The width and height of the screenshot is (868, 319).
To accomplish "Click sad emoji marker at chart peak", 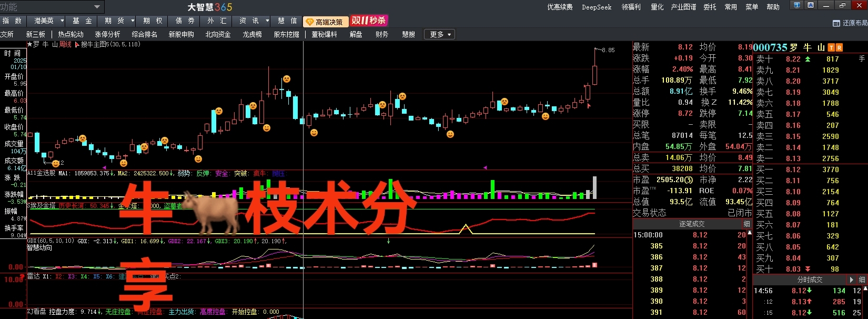I will pyautogui.click(x=287, y=79).
